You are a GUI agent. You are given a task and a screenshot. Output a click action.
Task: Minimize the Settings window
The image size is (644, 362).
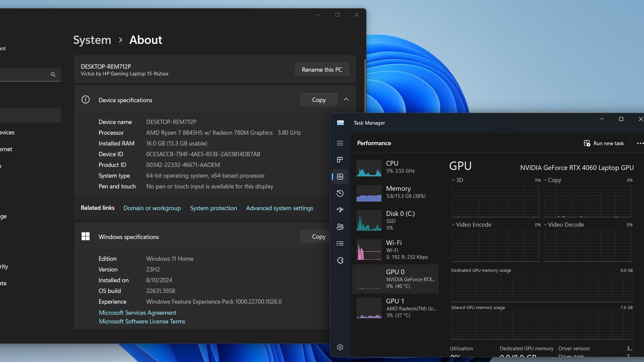point(318,15)
